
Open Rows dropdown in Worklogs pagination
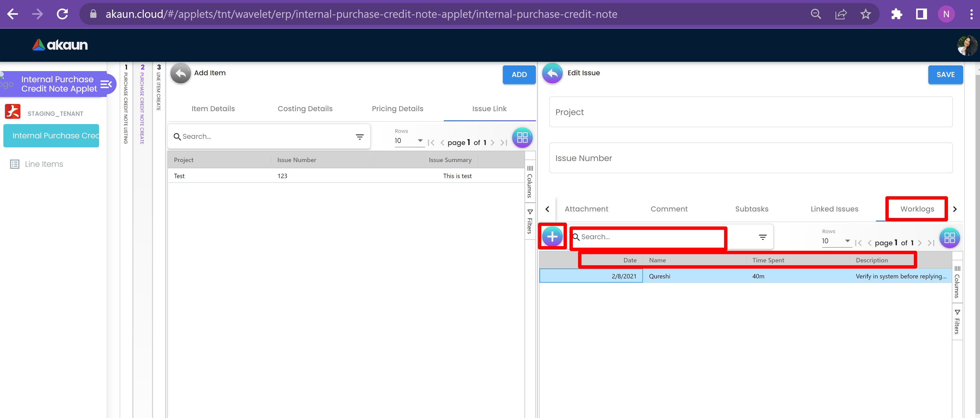(x=836, y=241)
